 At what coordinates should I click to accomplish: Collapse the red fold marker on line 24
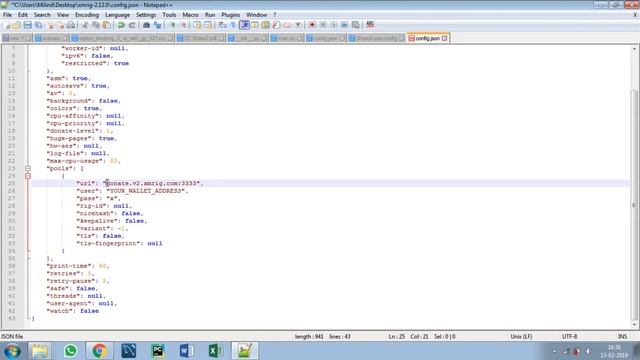click(x=28, y=176)
